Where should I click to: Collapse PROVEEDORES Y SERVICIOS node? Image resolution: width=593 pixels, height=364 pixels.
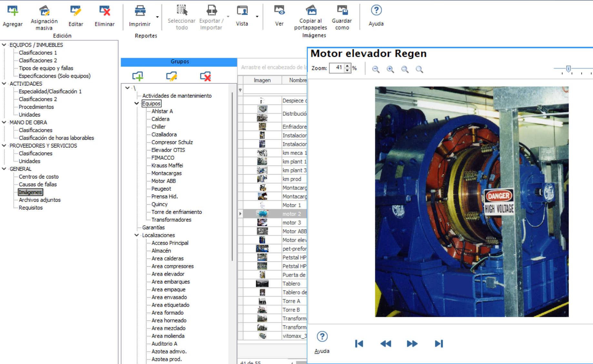(x=4, y=146)
